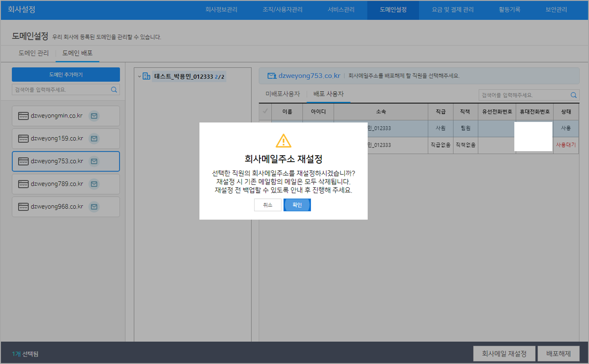Click mail icon beside dzweyong159.co.kr
The image size is (589, 364).
[x=94, y=139]
